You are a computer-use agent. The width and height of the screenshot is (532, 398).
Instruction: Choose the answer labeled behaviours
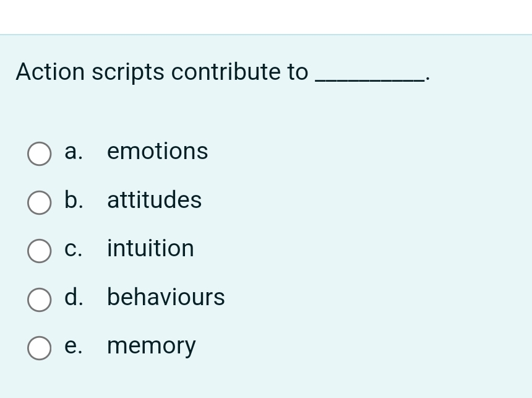tap(166, 296)
